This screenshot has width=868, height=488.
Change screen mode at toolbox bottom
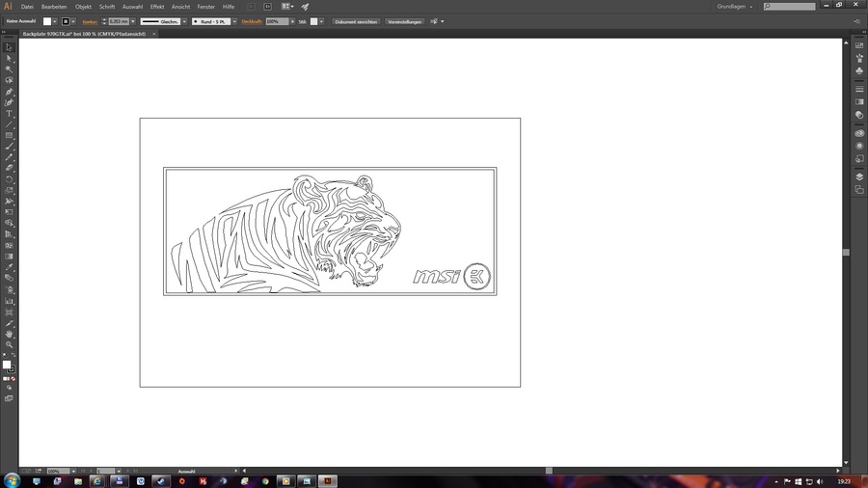[x=9, y=398]
